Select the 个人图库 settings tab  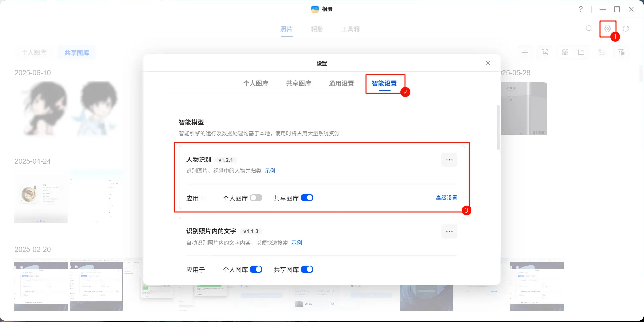(256, 83)
